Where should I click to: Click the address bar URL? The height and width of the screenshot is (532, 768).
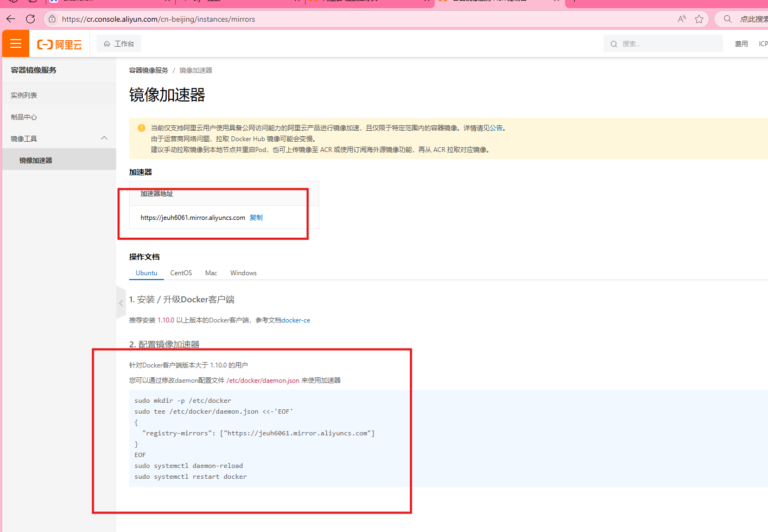tap(158, 19)
